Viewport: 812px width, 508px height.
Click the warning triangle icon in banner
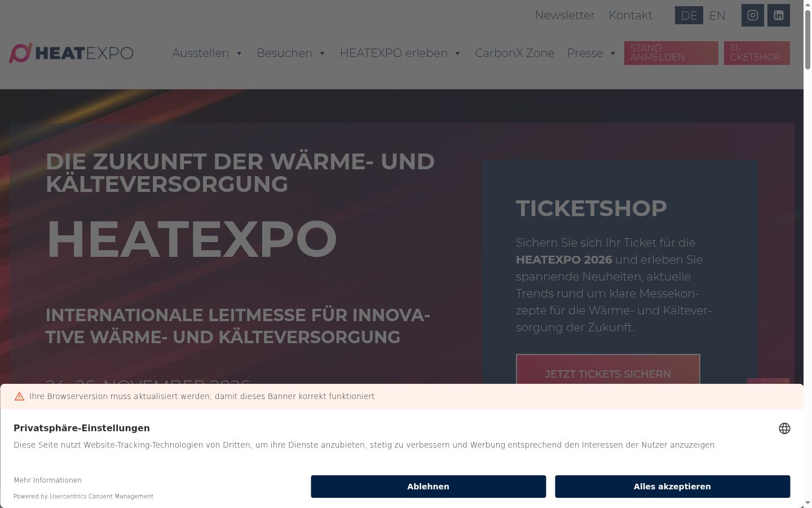[19, 396]
